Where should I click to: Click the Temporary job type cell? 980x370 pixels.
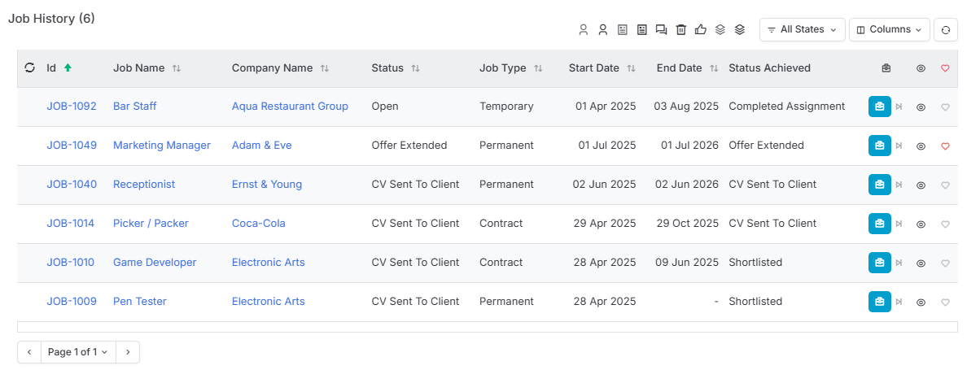(x=506, y=107)
